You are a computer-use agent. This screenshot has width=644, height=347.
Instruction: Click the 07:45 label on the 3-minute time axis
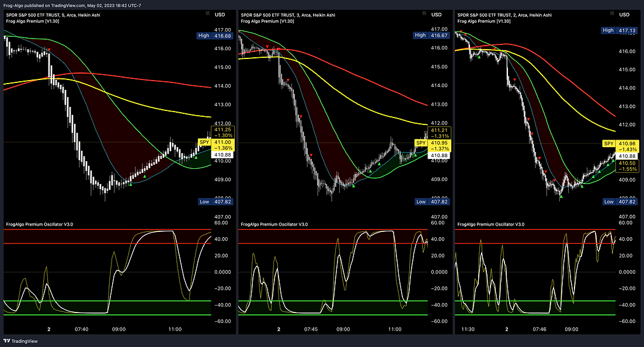click(311, 329)
